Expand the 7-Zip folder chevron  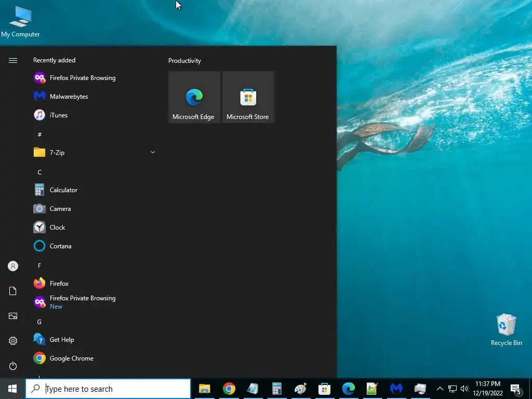tap(153, 152)
